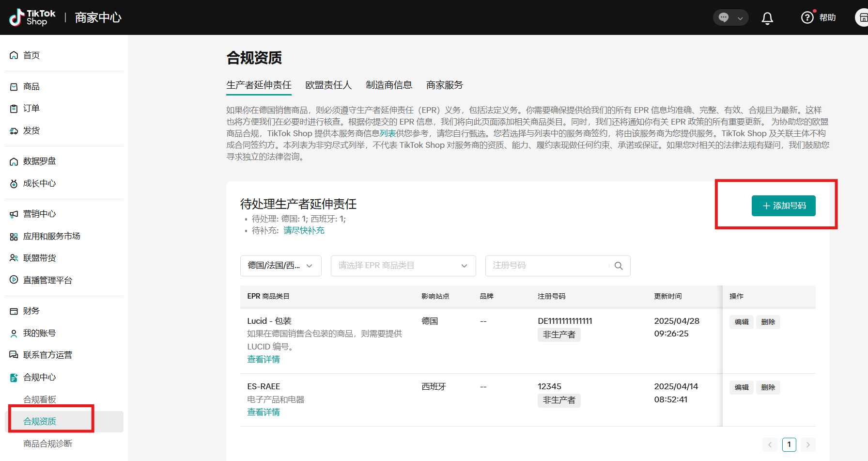Click the notification bell icon
Viewport: 868px width, 461px height.
pos(767,17)
